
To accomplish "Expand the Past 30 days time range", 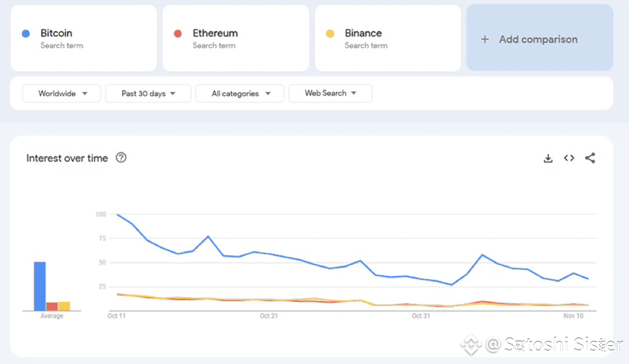I will tap(148, 93).
